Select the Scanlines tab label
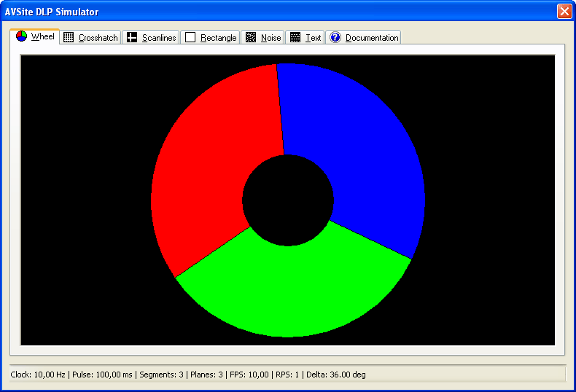 159,38
